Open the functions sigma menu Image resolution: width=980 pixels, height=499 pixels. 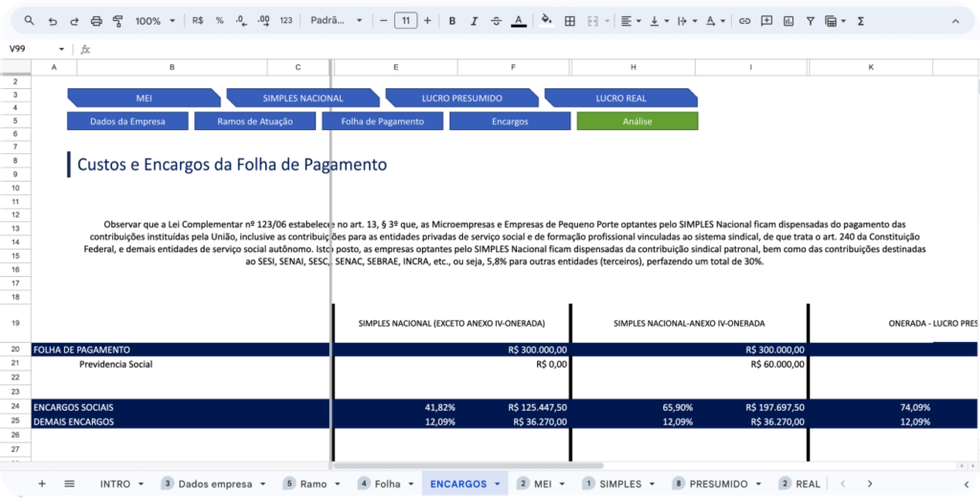860,21
